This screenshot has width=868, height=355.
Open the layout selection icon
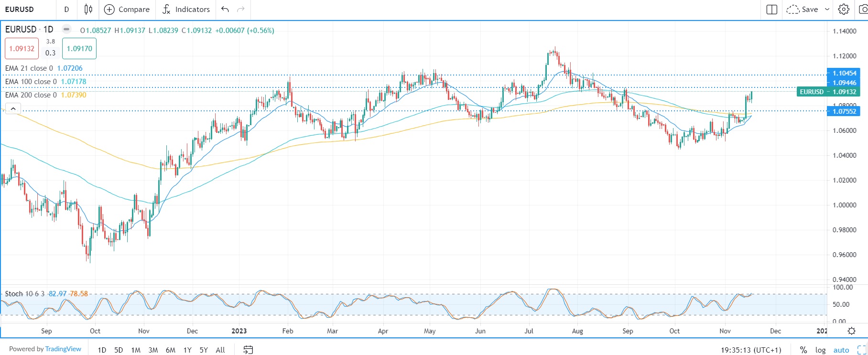point(771,9)
